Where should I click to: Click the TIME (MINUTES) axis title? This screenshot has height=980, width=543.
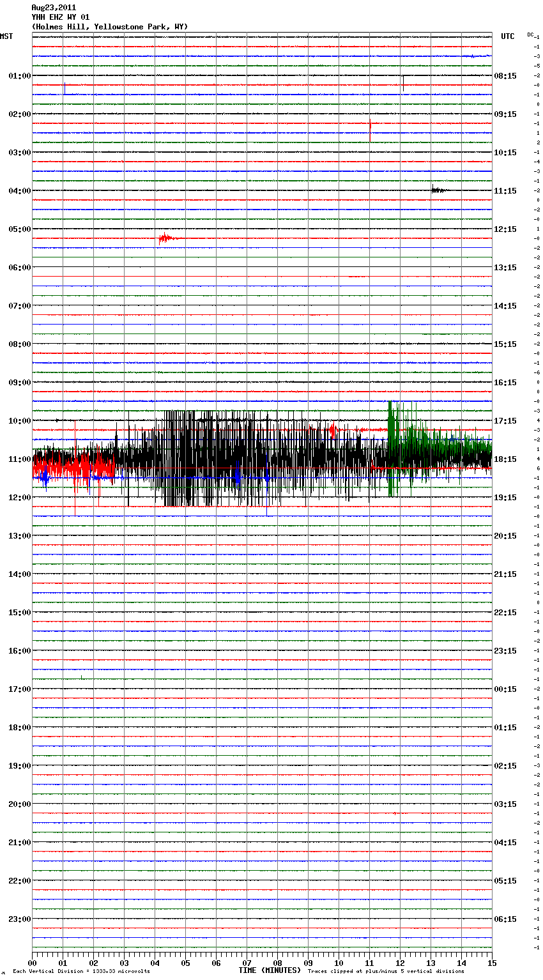tap(270, 970)
